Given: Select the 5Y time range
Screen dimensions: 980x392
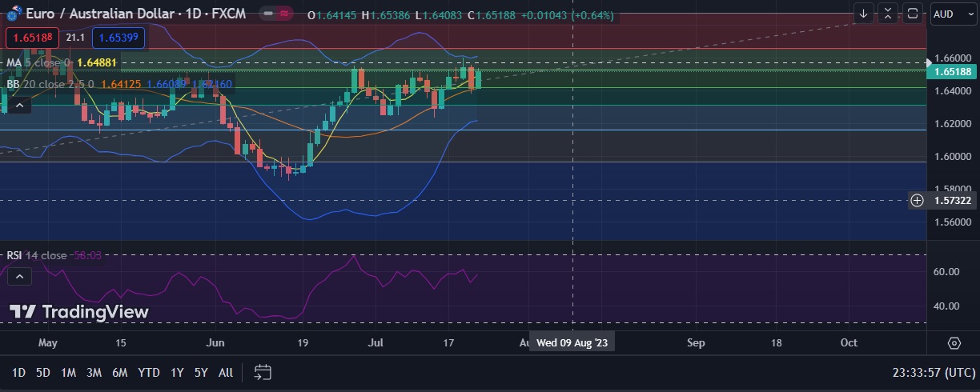Looking at the screenshot, I should pos(201,372).
